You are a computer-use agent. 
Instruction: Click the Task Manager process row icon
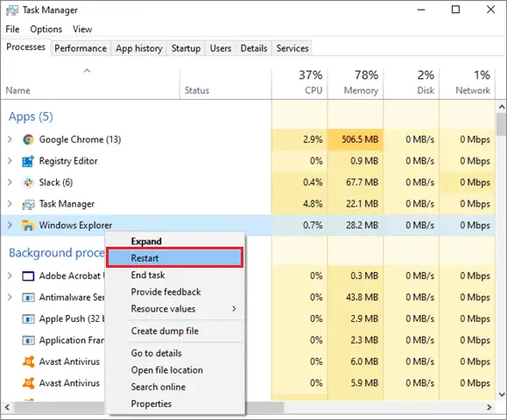coord(28,204)
